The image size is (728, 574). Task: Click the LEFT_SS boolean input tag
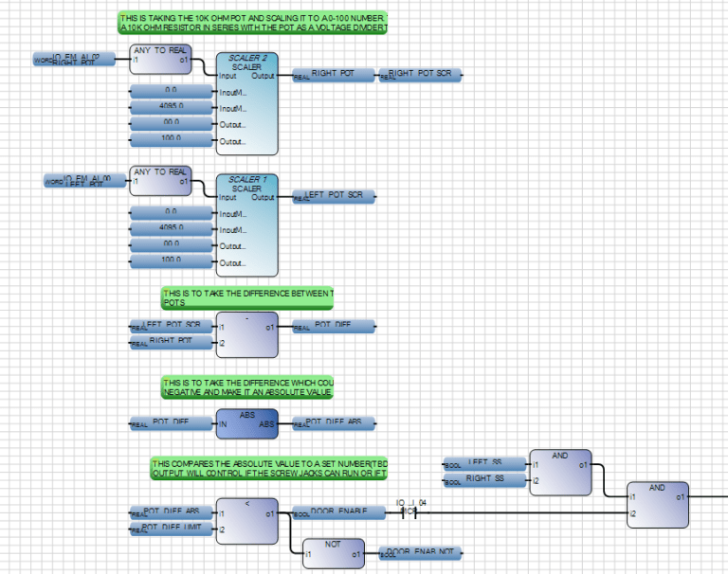pyautogui.click(x=484, y=464)
